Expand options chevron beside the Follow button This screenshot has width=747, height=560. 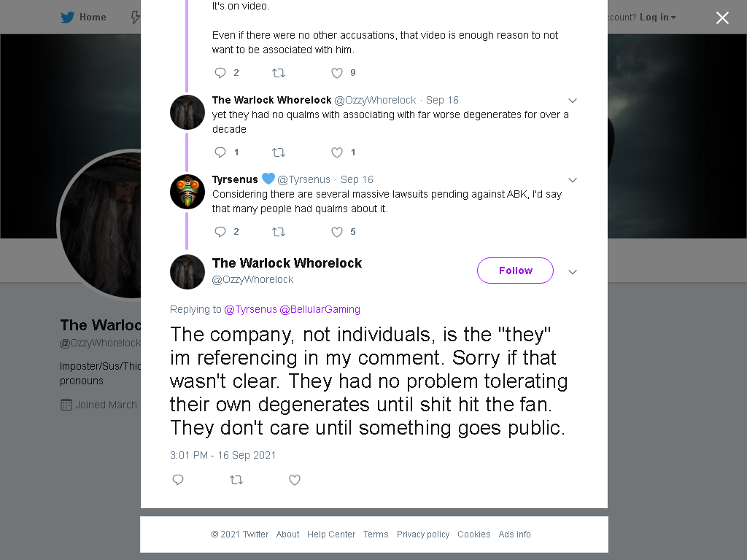573,272
